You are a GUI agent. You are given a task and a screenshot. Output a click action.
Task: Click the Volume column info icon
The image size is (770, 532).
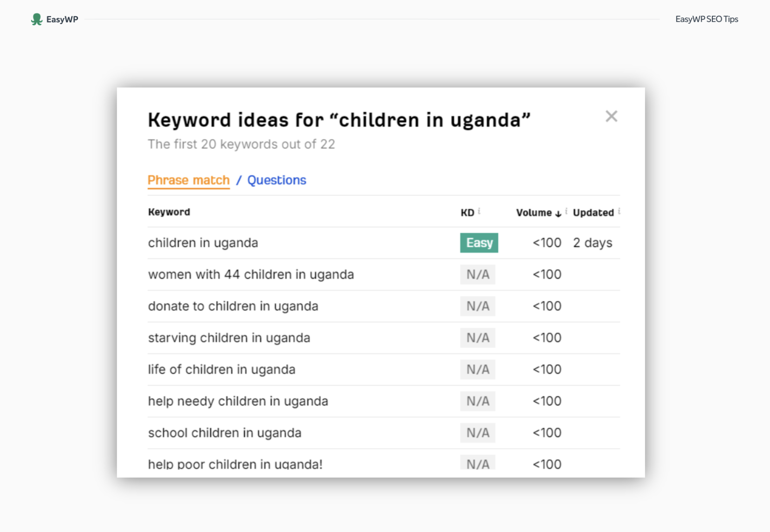click(567, 211)
